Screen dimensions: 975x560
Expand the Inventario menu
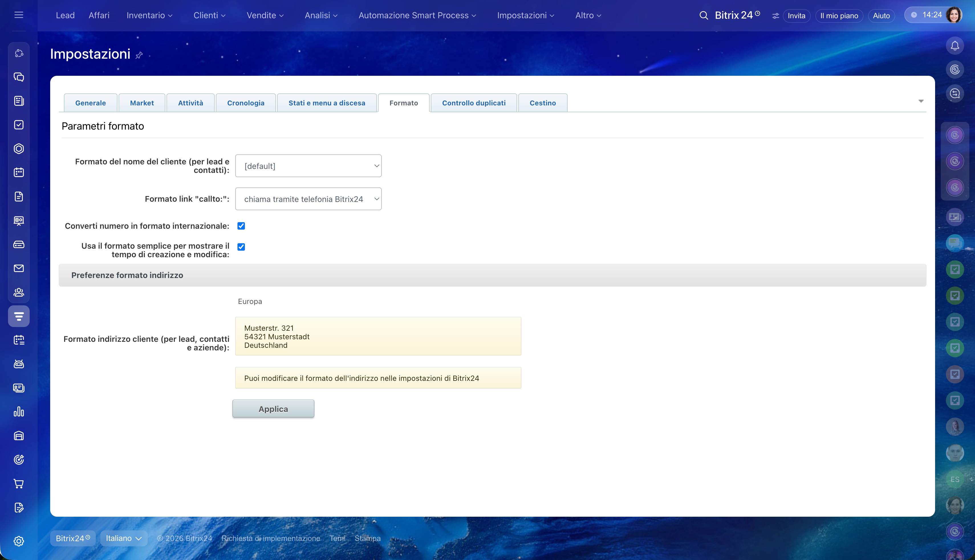tap(149, 15)
